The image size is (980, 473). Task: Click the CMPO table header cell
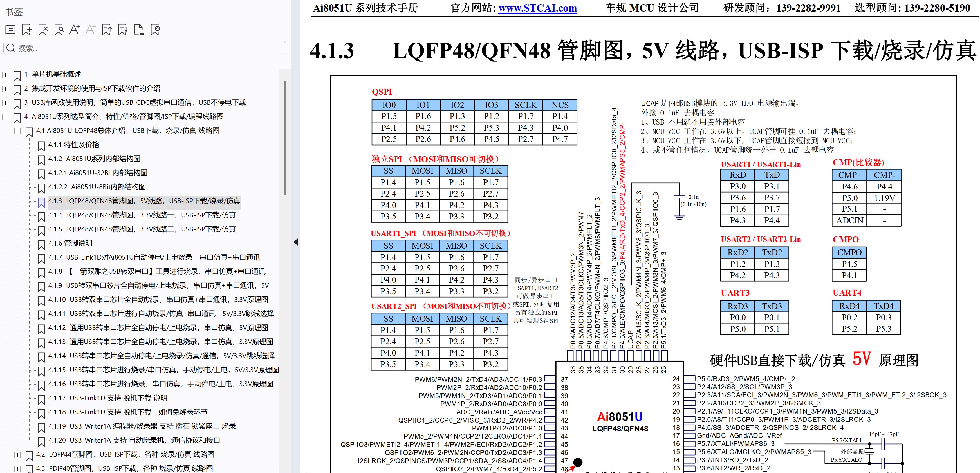click(849, 253)
